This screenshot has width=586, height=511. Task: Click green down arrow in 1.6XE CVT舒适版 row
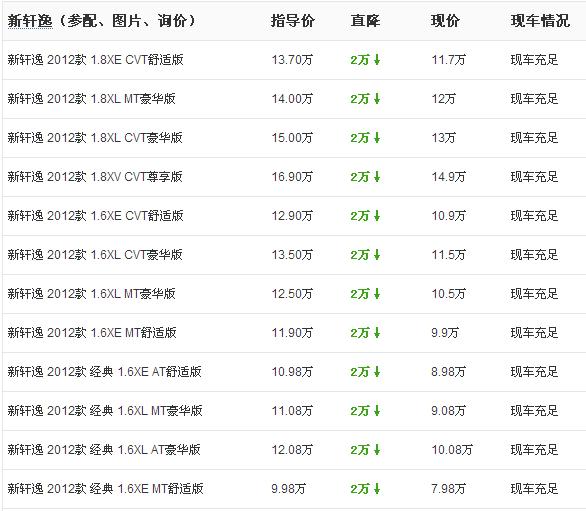(377, 216)
